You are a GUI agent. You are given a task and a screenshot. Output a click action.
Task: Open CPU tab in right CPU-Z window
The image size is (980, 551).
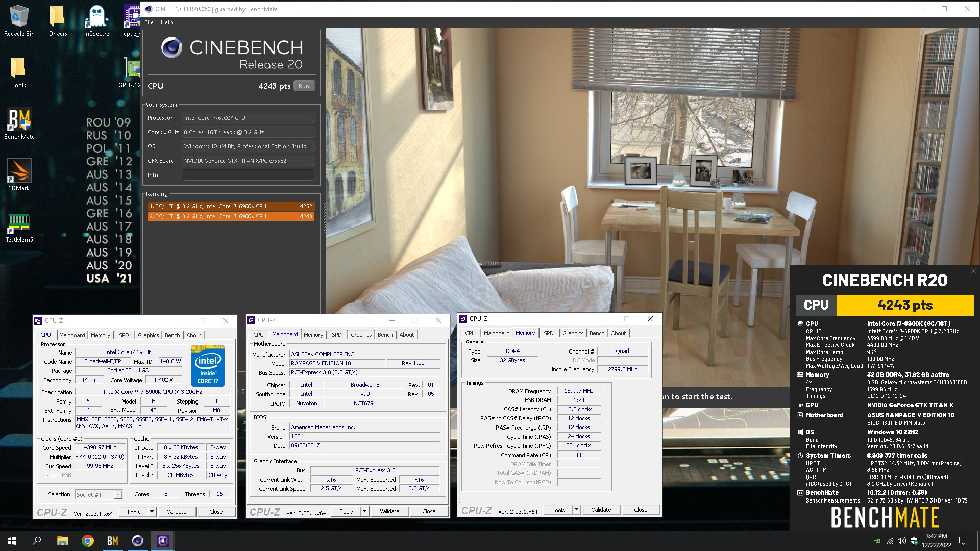471,333
